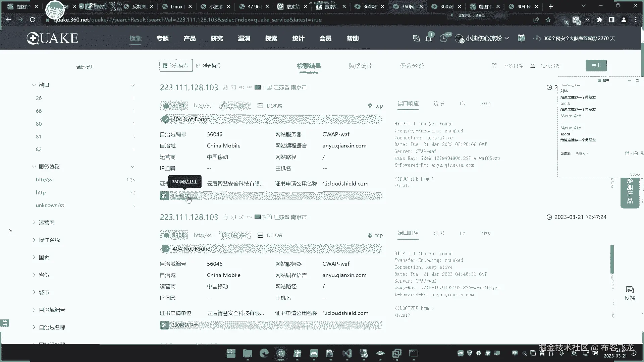Click the 360网站卫士 product icon in the second result
This screenshot has height=362, width=644.
(x=164, y=325)
